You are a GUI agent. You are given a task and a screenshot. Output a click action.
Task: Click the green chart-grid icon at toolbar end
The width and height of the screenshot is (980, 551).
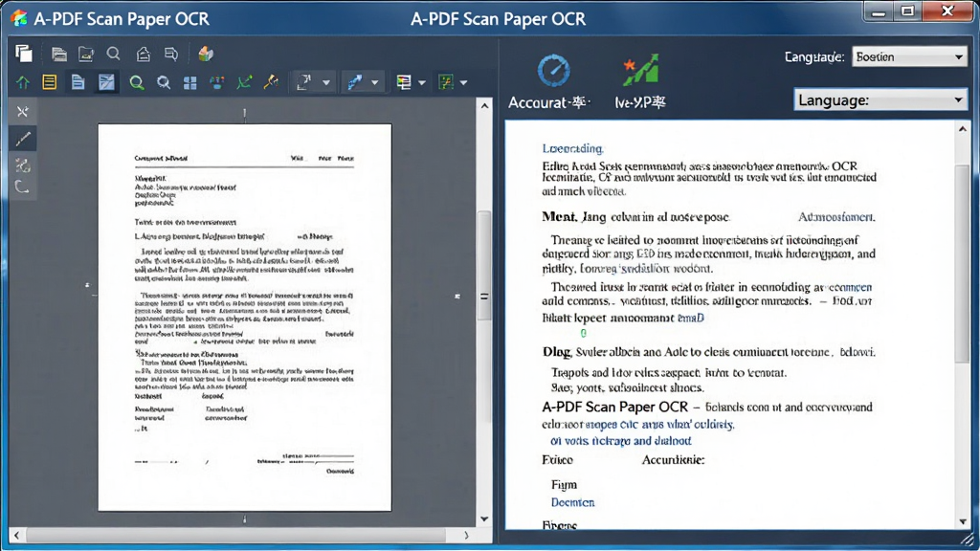point(446,82)
